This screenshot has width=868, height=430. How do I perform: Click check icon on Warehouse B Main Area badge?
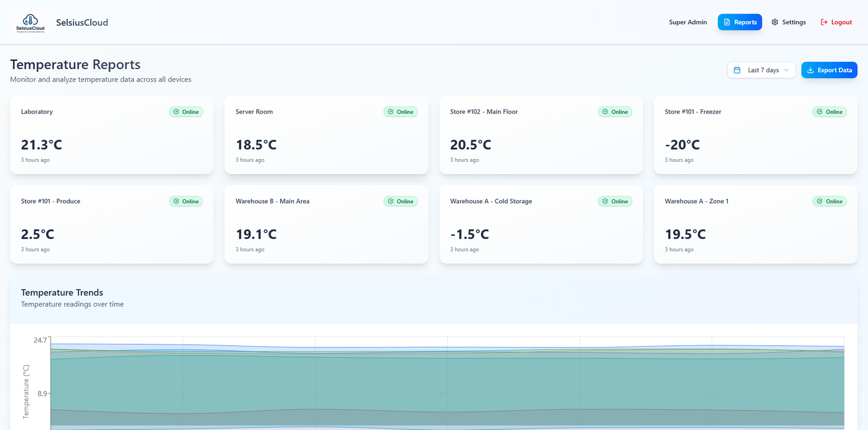coord(391,201)
